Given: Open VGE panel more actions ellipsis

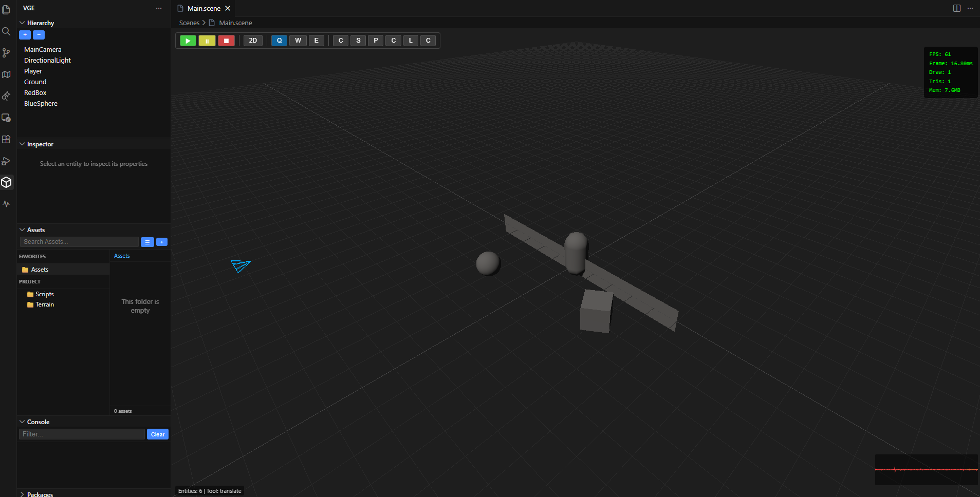Looking at the screenshot, I should (x=159, y=8).
